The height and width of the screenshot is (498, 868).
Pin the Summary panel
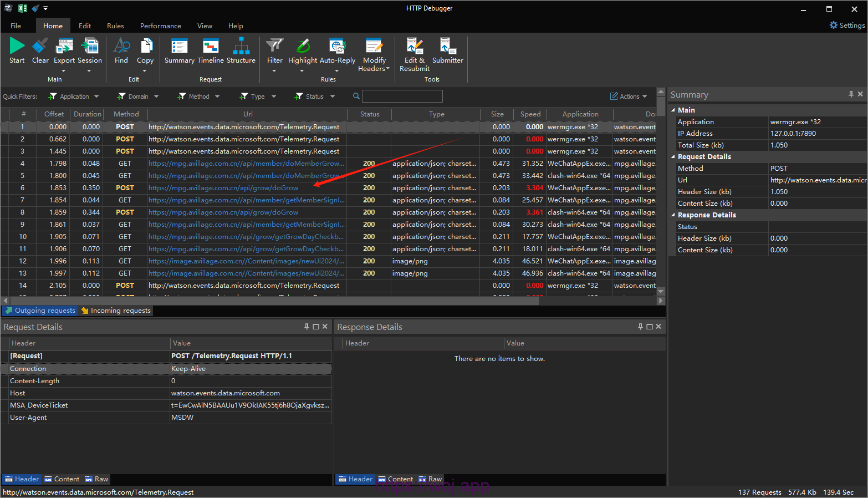click(851, 94)
